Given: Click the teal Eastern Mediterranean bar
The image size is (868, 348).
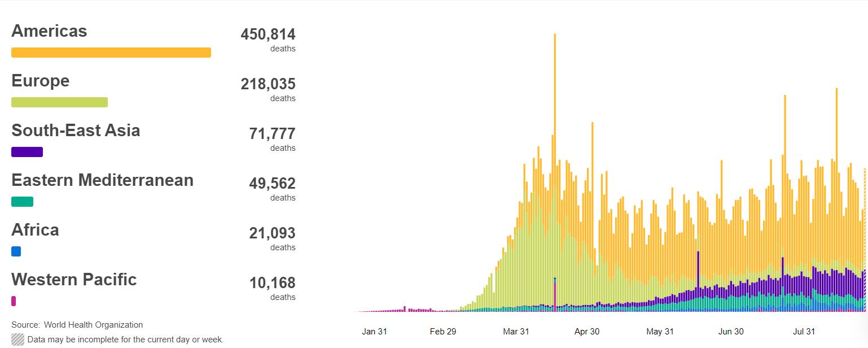Looking at the screenshot, I should pyautogui.click(x=22, y=202).
